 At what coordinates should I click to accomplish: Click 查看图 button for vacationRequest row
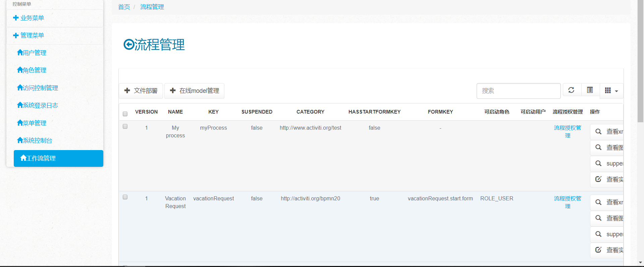pos(607,218)
